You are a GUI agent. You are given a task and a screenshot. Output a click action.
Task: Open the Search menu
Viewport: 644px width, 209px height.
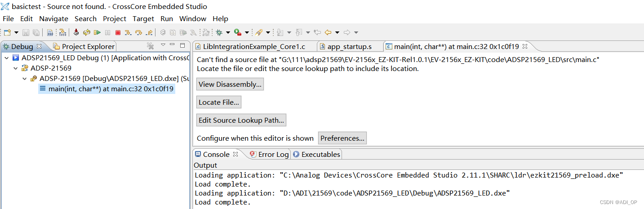85,18
